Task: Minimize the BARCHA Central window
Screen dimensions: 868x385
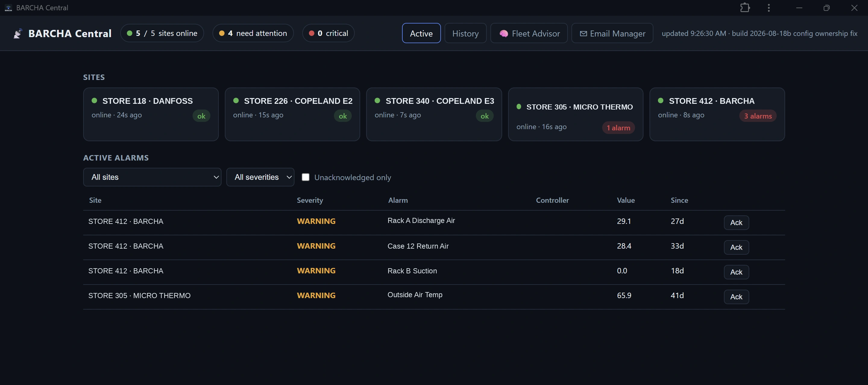Action: (799, 8)
